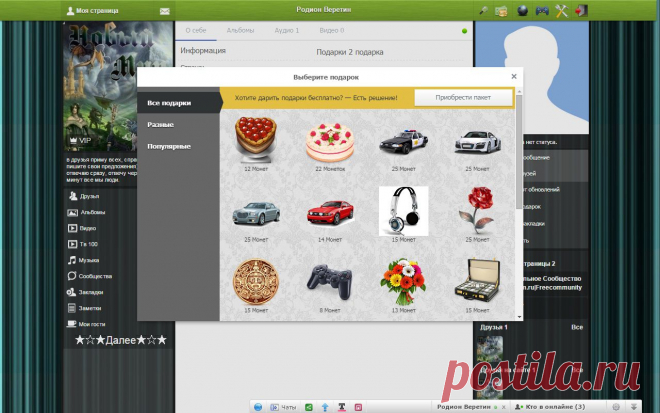Open messages via envelope icon
The width and height of the screenshot is (660, 413).
(165, 11)
